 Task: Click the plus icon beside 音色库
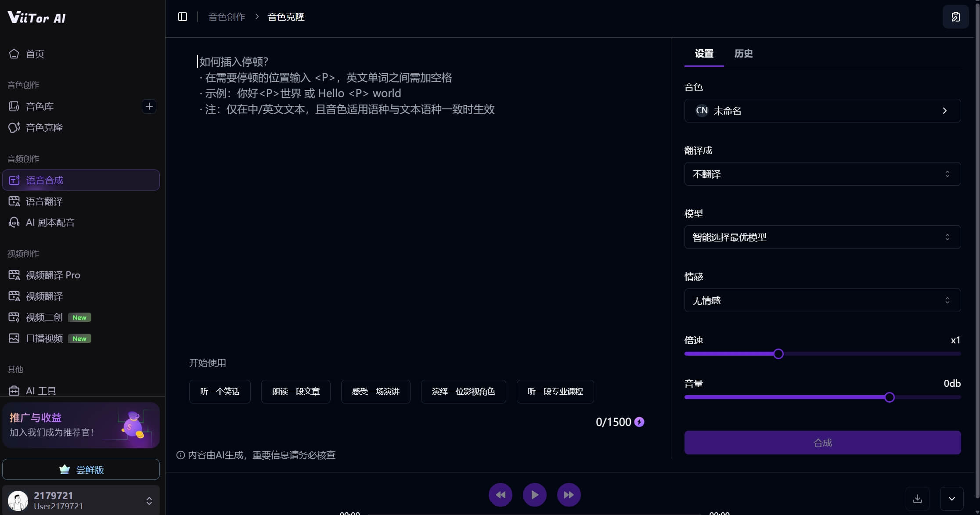point(149,106)
